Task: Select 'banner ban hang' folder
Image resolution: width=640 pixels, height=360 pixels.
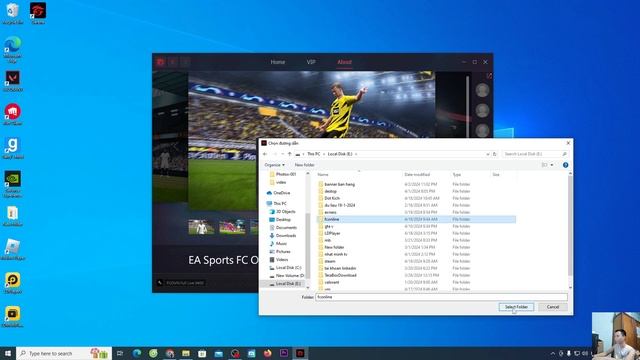Action: pyautogui.click(x=416, y=184)
